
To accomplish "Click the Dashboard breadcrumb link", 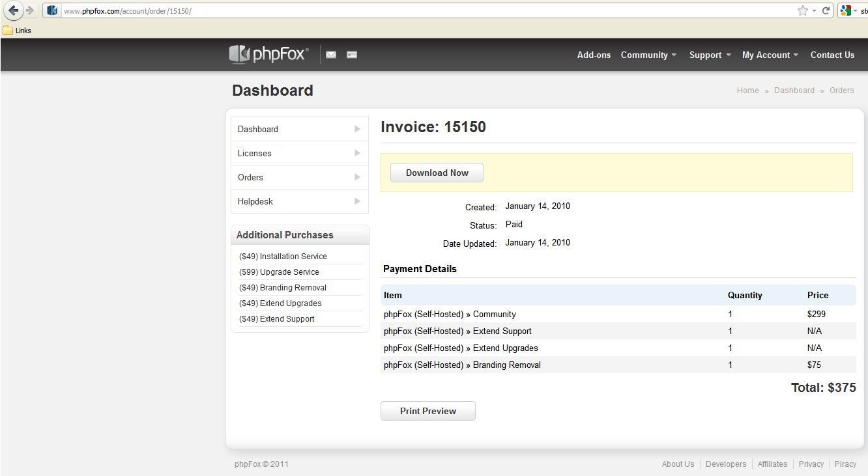I will (794, 91).
